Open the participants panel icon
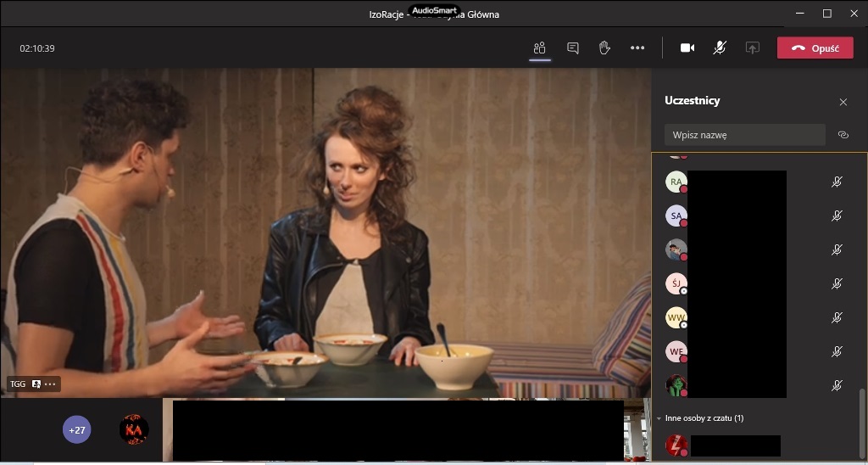This screenshot has width=868, height=465. (539, 48)
